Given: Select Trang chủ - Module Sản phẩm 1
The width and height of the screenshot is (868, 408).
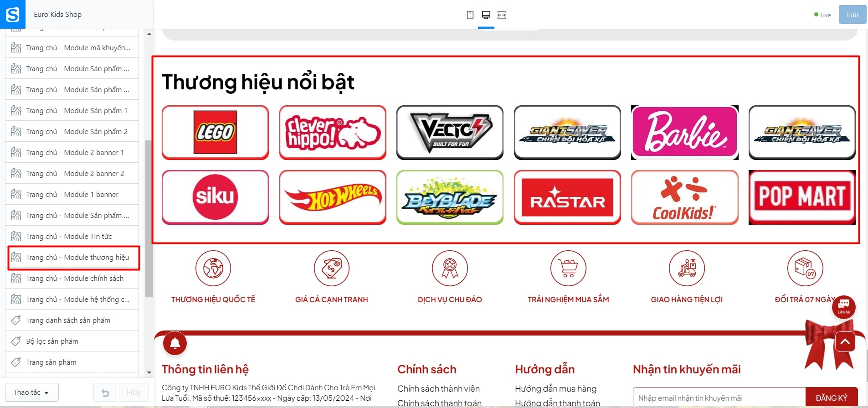Looking at the screenshot, I should pos(72,111).
